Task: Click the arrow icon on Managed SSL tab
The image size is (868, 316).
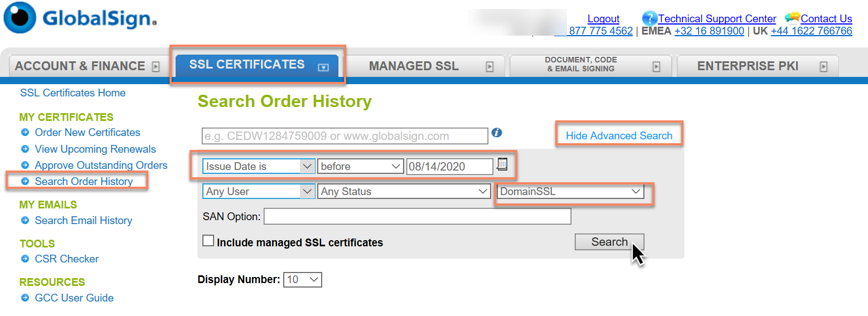Action: pyautogui.click(x=489, y=66)
